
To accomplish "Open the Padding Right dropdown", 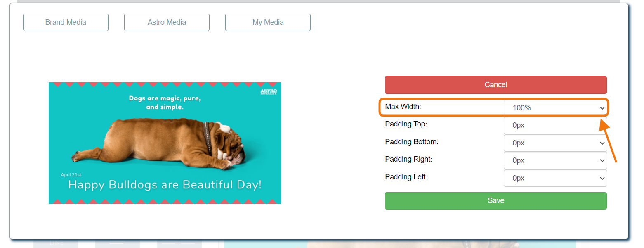I will (555, 160).
